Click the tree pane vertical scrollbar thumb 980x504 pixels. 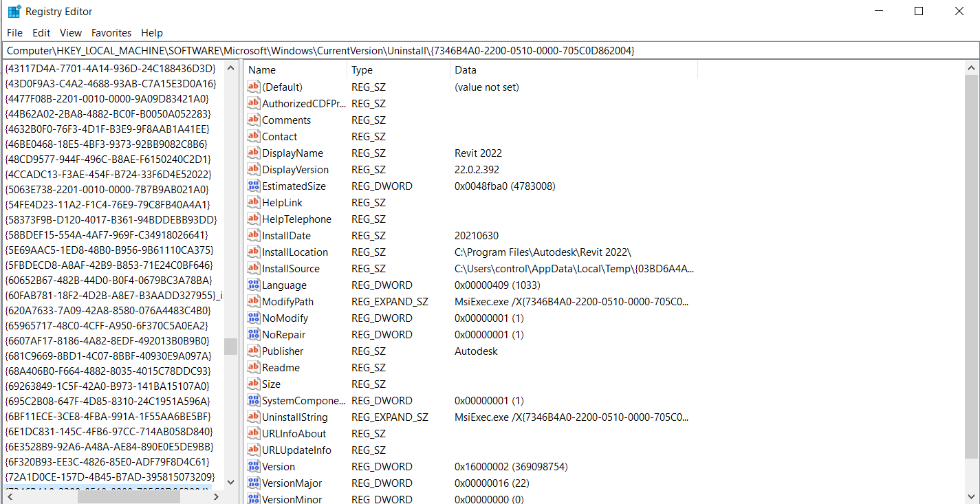(230, 346)
